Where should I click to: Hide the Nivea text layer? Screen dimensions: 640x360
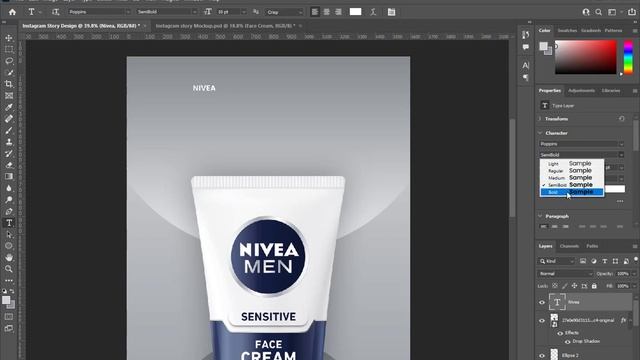click(542, 302)
